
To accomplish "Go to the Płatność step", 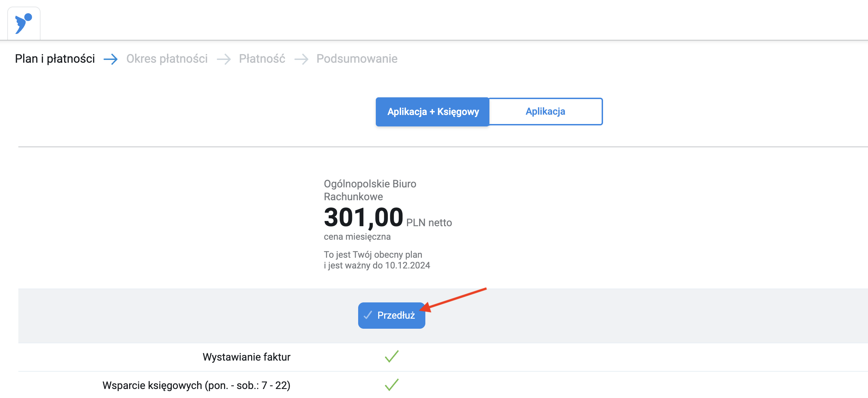I will (262, 59).
